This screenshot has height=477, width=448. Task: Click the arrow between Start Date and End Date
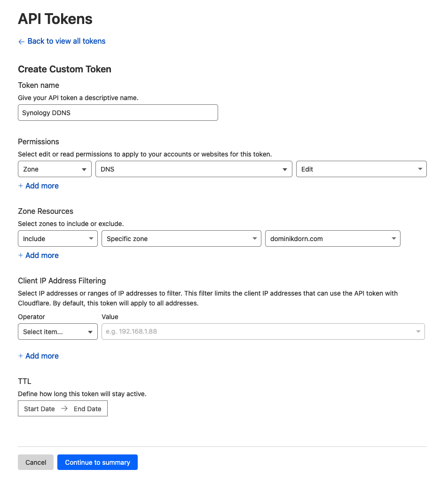pos(64,409)
